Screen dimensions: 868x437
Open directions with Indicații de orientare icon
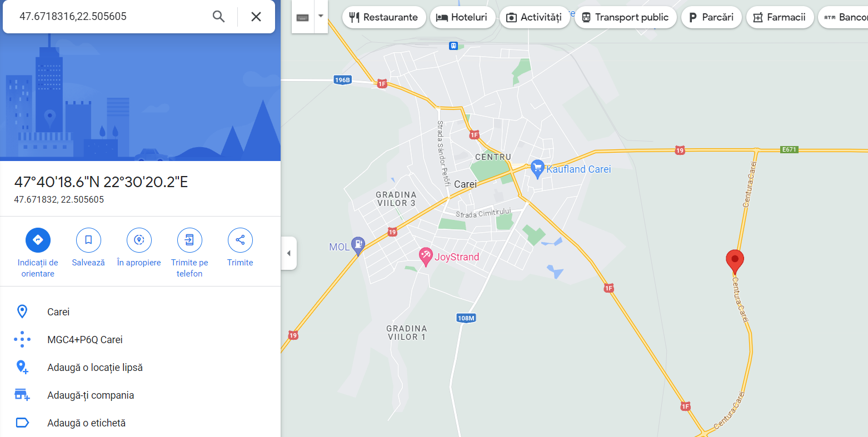point(38,240)
